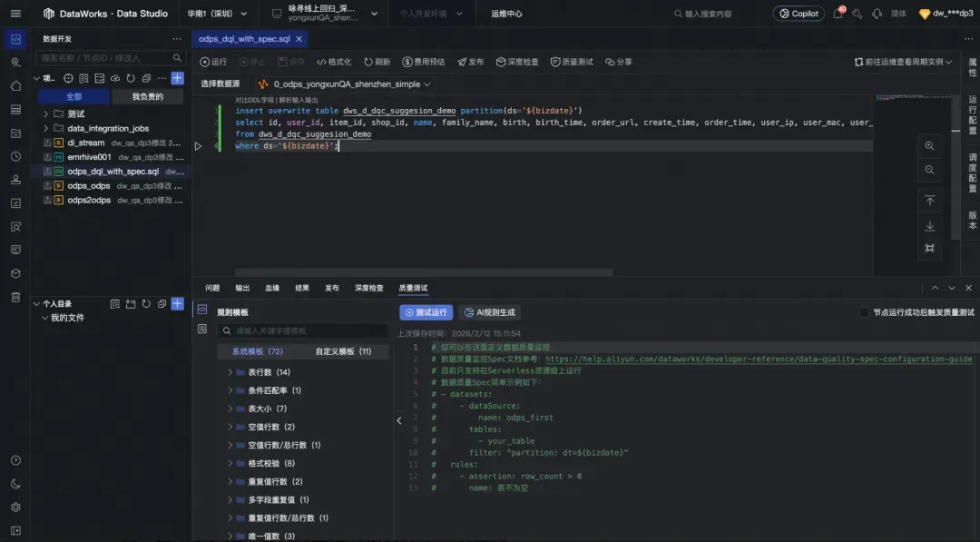Switch to the 结果 tab
980x542 pixels.
coord(302,288)
